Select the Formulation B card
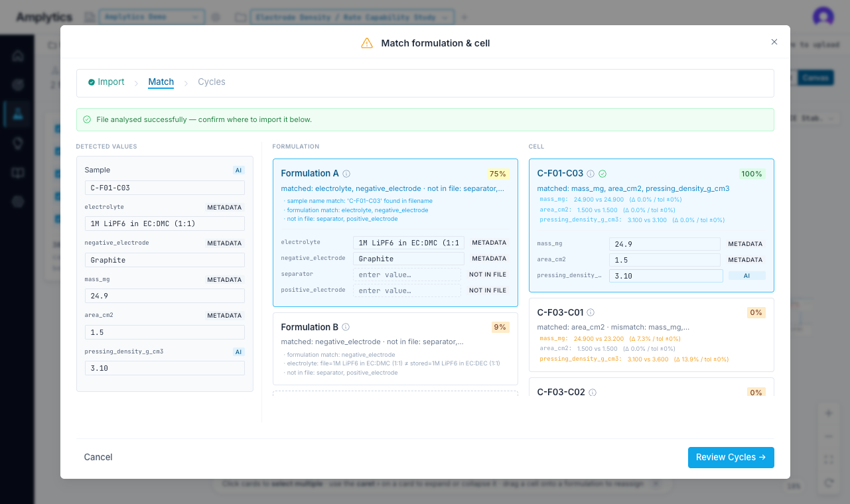Viewport: 850px width, 504px height. 395,349
